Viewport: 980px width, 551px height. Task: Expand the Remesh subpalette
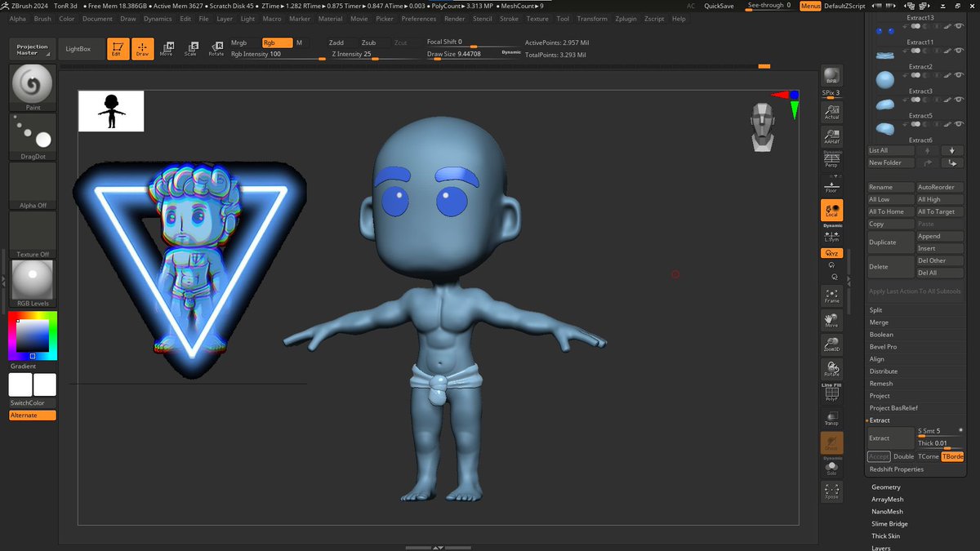point(881,384)
